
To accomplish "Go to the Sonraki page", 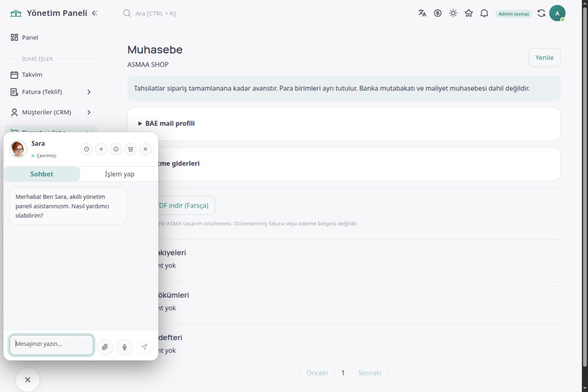I will coord(370,373).
